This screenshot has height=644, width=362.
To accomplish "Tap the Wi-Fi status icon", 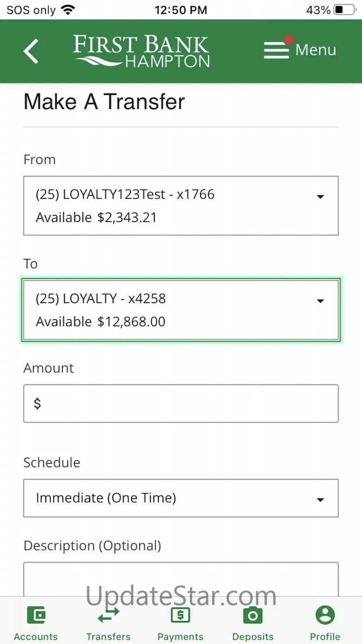I will (68, 10).
